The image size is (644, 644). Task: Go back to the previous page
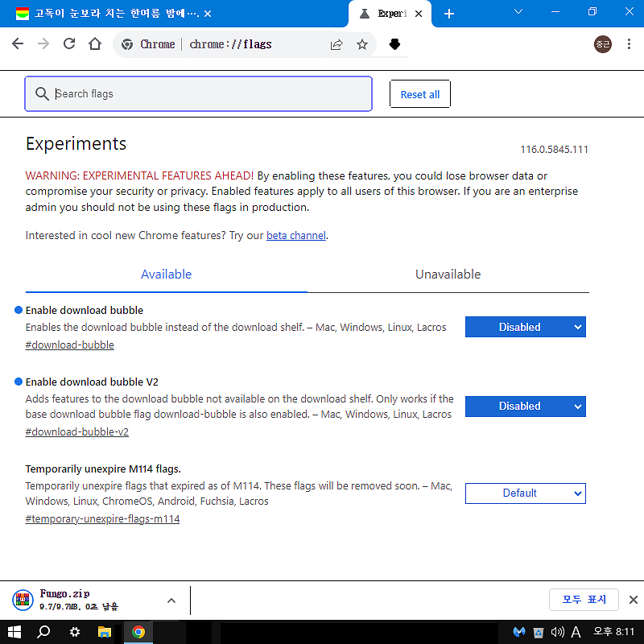tap(18, 43)
